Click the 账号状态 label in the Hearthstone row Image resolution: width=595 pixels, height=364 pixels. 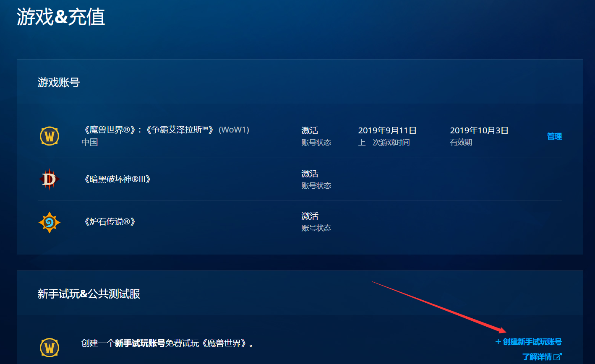(316, 228)
